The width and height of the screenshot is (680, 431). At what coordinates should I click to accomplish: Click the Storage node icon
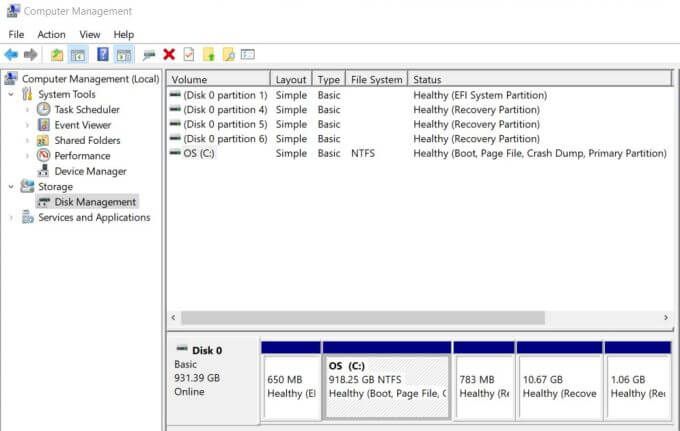click(x=27, y=186)
